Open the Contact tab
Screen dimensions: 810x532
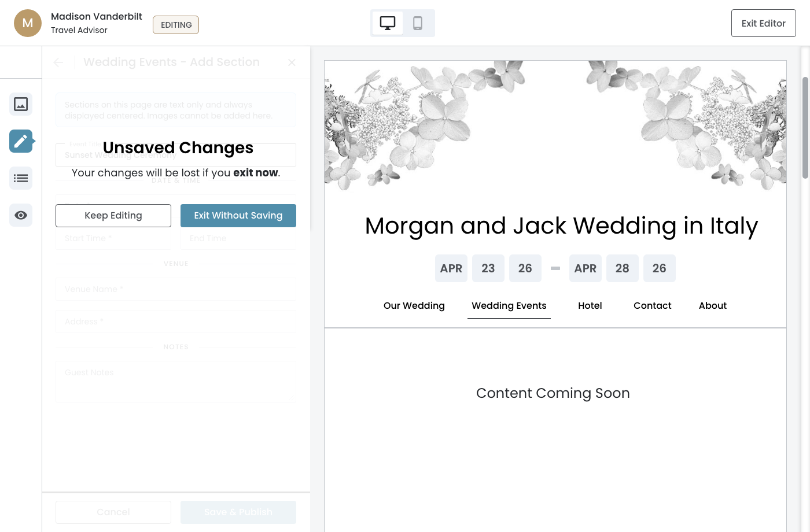coord(652,306)
